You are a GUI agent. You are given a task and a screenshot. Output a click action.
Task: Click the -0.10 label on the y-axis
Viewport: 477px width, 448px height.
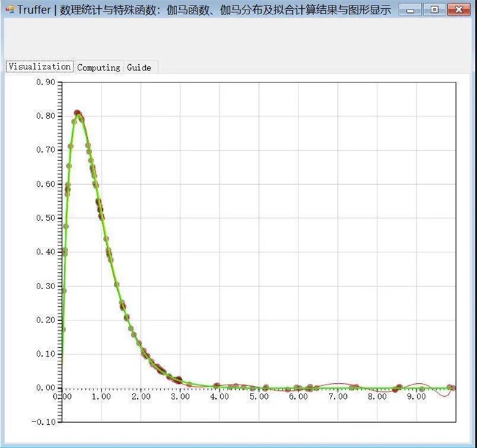44,421
